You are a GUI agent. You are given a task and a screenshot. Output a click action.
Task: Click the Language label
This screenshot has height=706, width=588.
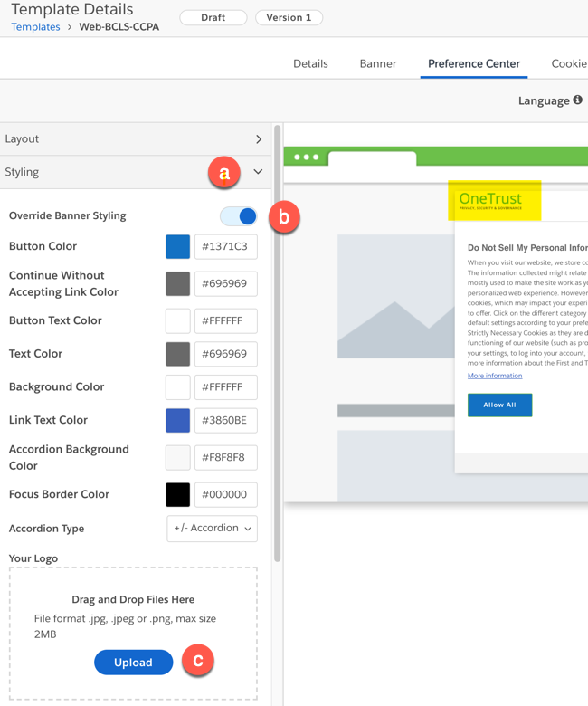click(x=544, y=100)
